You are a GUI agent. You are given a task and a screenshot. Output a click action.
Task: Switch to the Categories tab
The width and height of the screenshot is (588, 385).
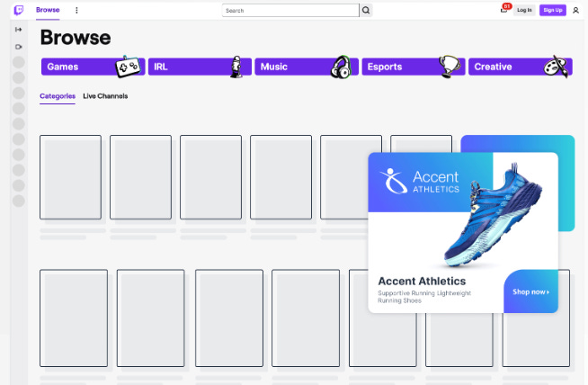coord(58,96)
